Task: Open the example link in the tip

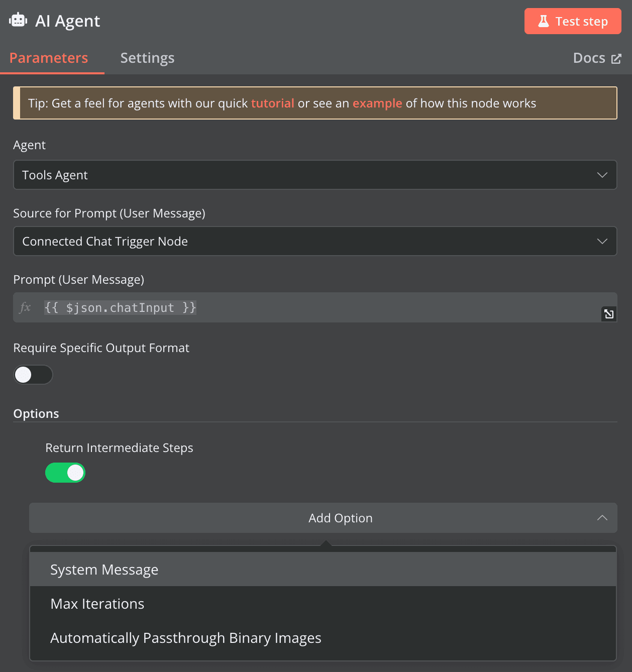Action: (377, 103)
